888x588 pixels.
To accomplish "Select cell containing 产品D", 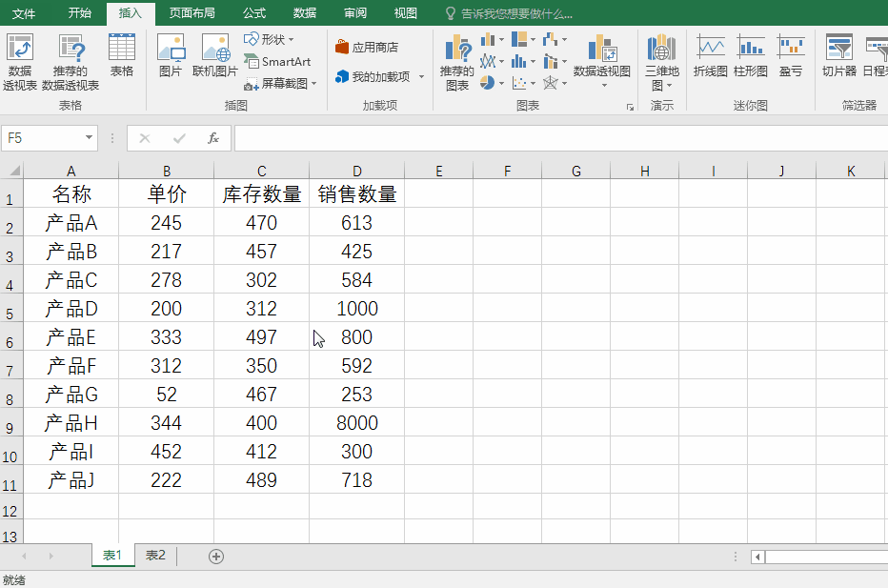I will [71, 308].
